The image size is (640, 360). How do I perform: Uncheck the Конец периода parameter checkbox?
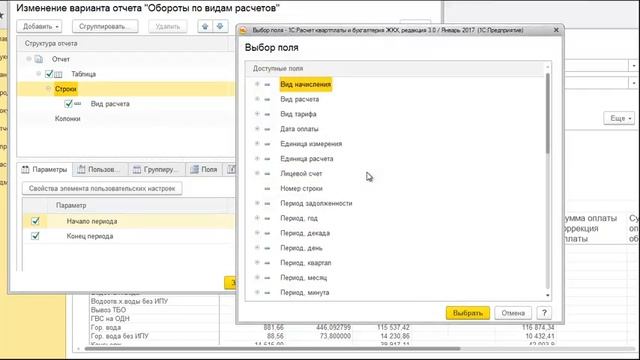click(x=36, y=236)
